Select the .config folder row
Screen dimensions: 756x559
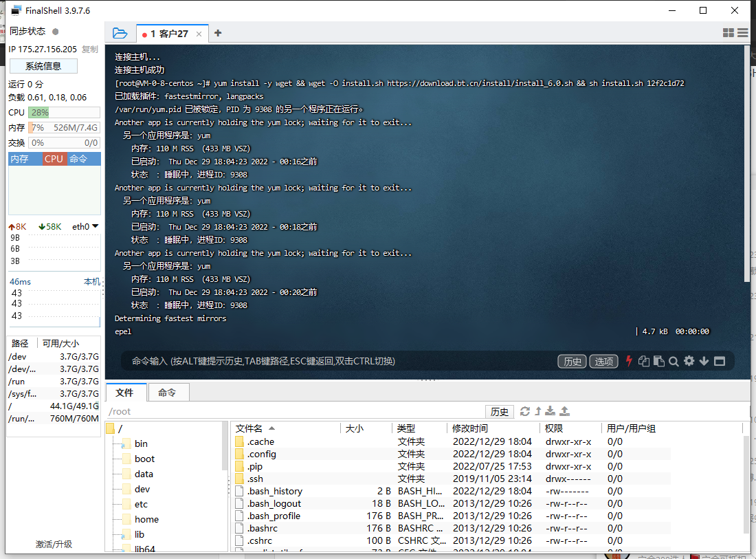point(451,454)
